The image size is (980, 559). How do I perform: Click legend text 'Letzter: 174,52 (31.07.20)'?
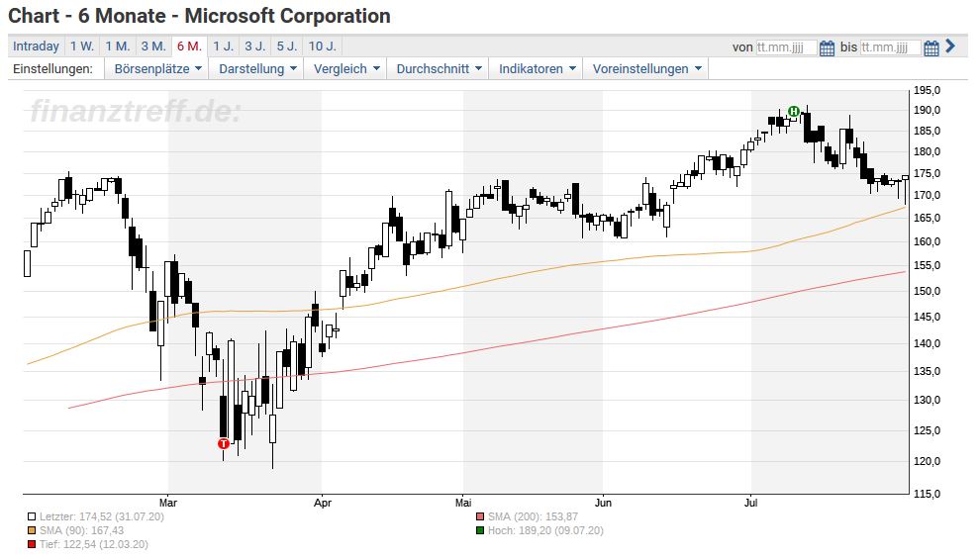pyautogui.click(x=102, y=516)
